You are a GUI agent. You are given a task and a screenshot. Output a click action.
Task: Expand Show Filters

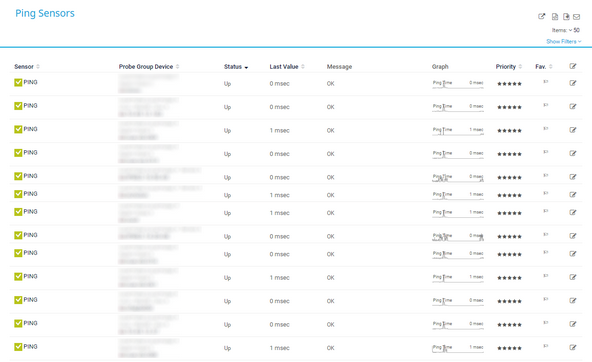[564, 42]
